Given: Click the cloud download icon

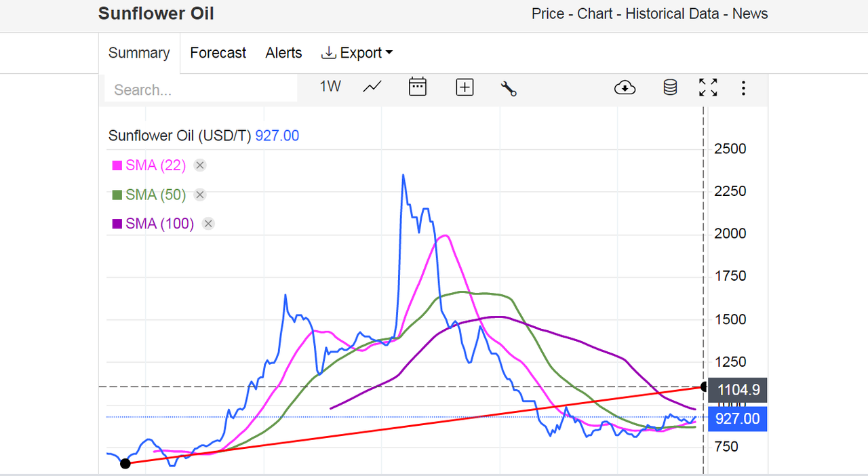Looking at the screenshot, I should click(x=625, y=87).
